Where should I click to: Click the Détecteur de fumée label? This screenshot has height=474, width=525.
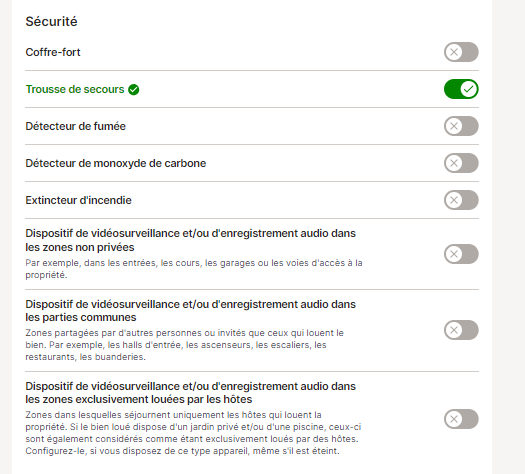[x=76, y=126]
